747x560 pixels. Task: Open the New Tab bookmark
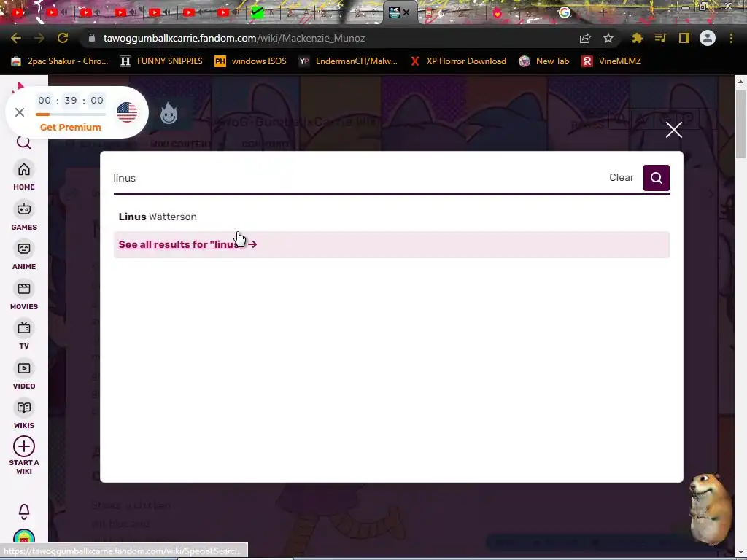pos(544,61)
